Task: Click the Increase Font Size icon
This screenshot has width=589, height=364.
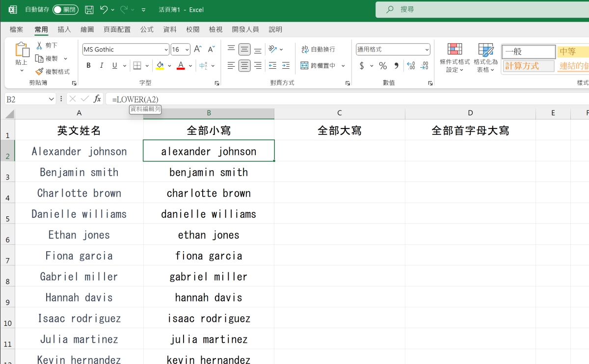Action: (197, 49)
